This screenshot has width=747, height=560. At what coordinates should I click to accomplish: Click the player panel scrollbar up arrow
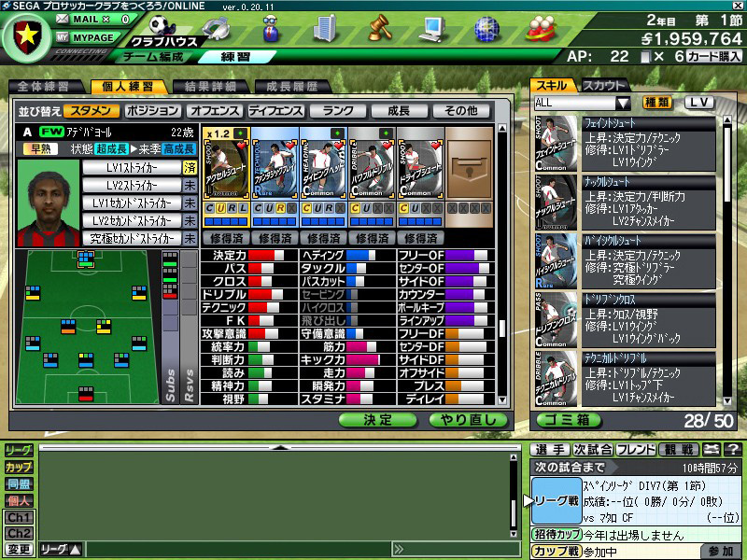502,128
